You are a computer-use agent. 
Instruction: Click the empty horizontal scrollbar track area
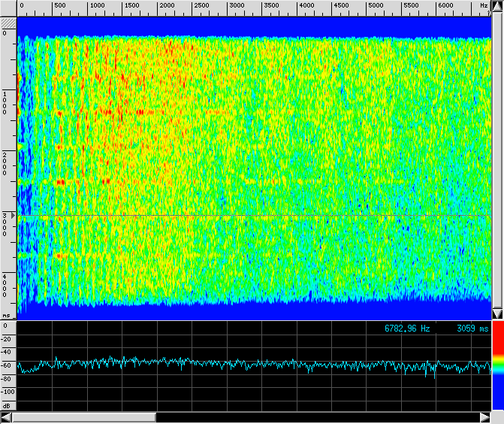[x=315, y=417]
